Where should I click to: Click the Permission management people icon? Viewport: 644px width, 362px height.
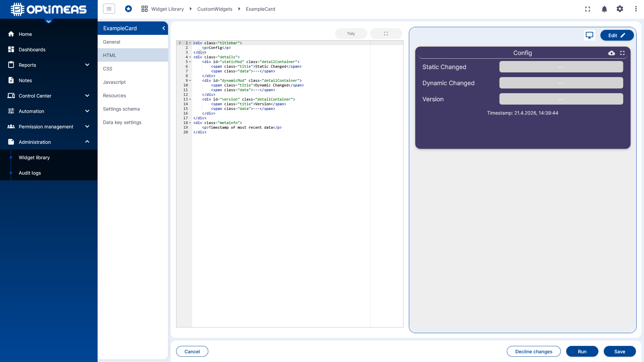(x=11, y=126)
